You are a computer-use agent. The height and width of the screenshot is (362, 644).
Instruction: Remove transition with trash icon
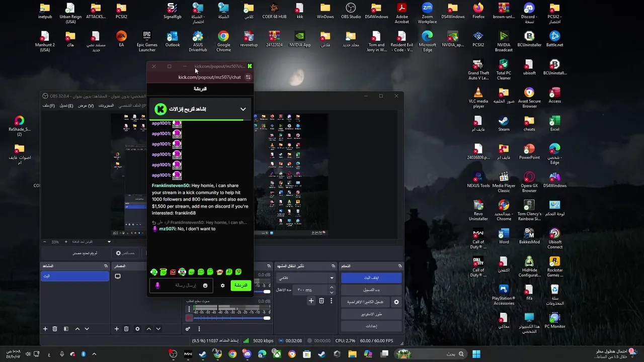click(321, 301)
